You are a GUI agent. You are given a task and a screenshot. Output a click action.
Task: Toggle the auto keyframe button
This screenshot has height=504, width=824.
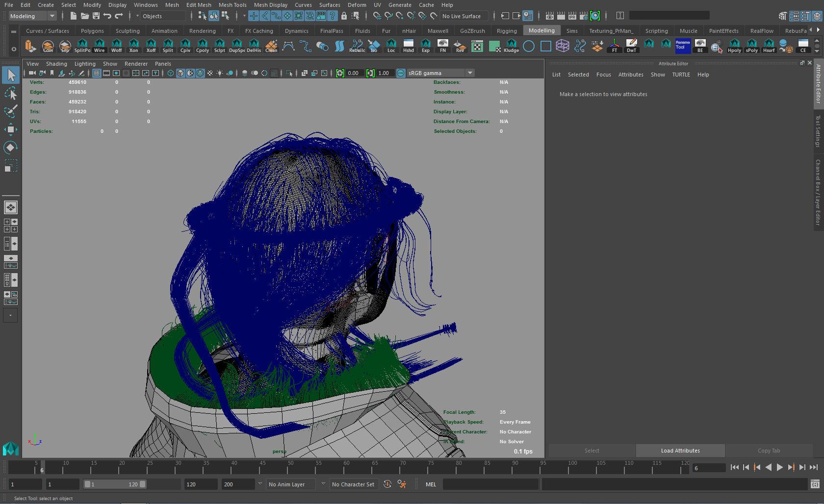tap(387, 484)
